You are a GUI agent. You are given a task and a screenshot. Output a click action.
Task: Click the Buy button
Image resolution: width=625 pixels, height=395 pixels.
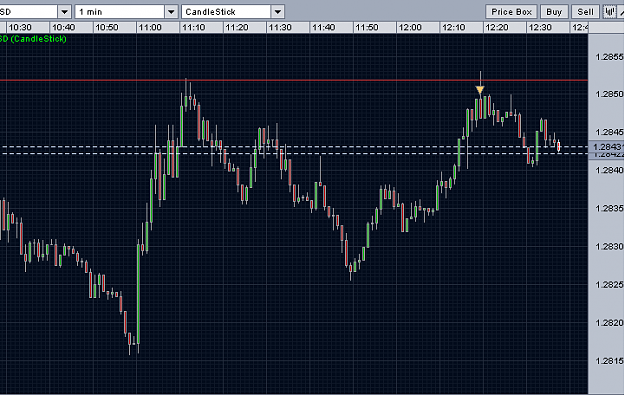pyautogui.click(x=554, y=12)
